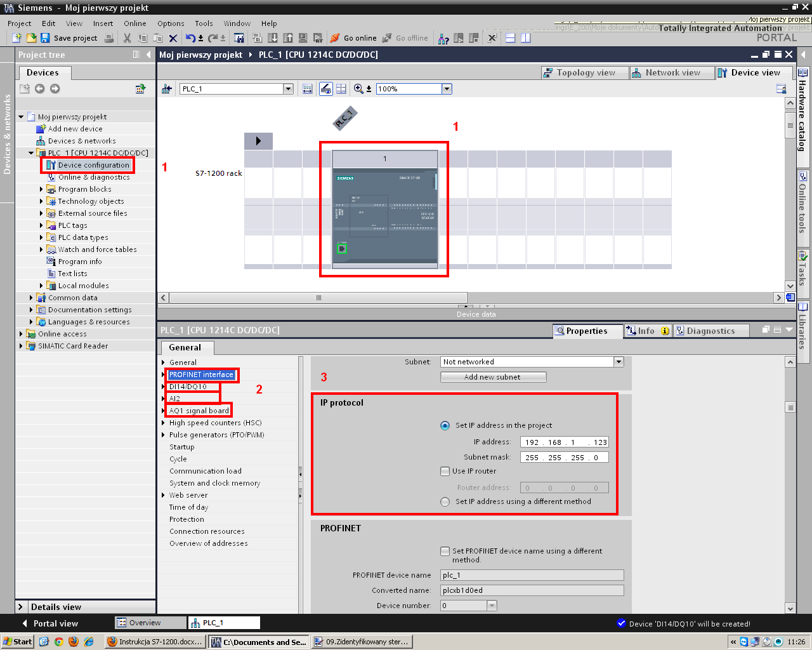Open the PLC_1 device selector dropdown

click(288, 89)
